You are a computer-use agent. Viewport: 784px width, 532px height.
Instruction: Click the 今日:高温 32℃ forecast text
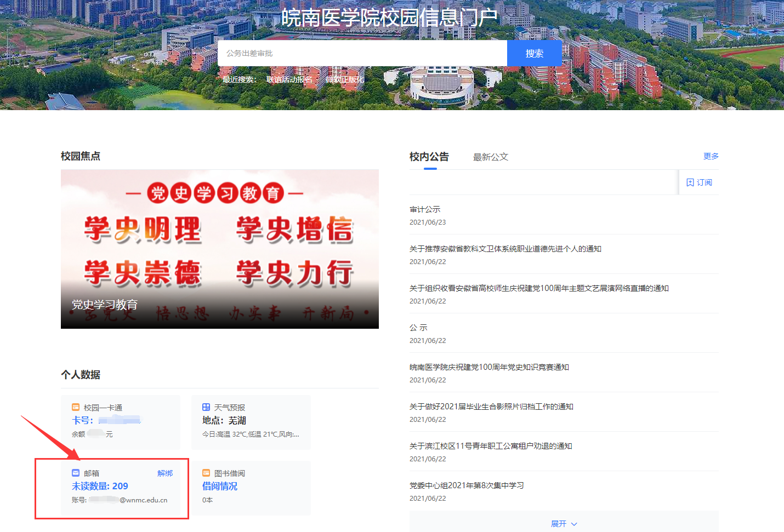coord(251,434)
